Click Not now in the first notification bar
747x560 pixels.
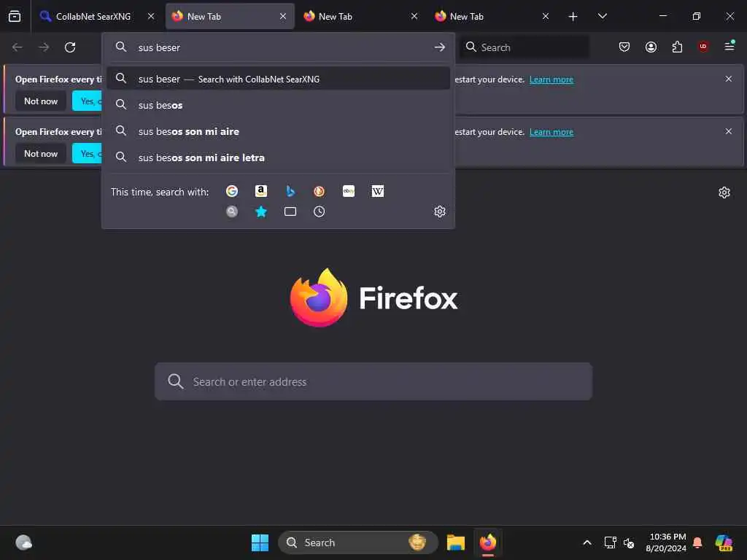coord(41,101)
